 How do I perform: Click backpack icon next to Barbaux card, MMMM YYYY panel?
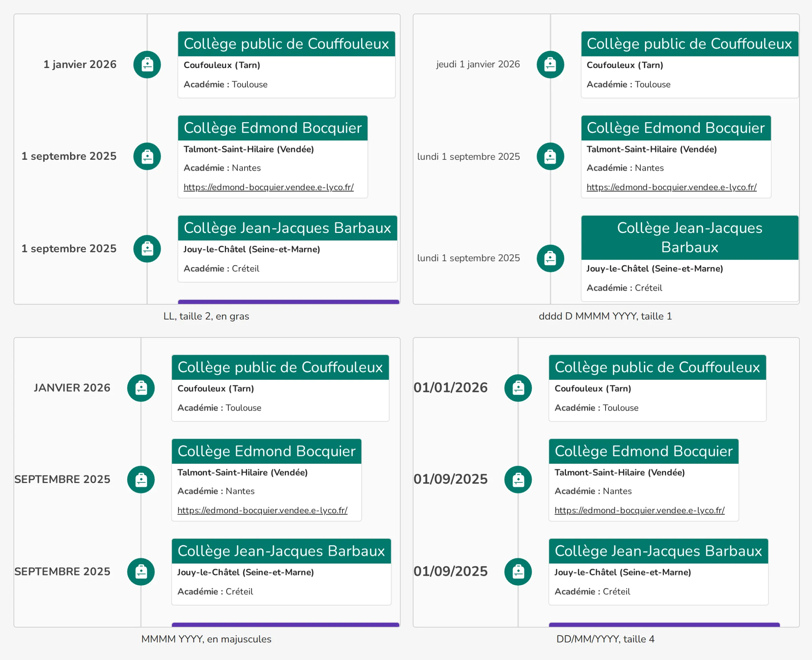point(141,572)
